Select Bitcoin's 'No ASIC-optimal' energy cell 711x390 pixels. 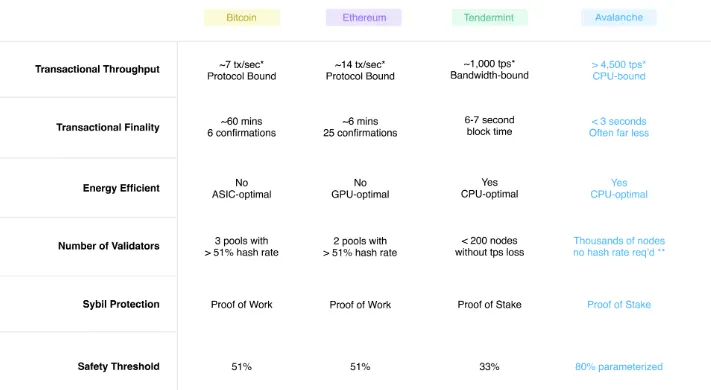pos(242,189)
